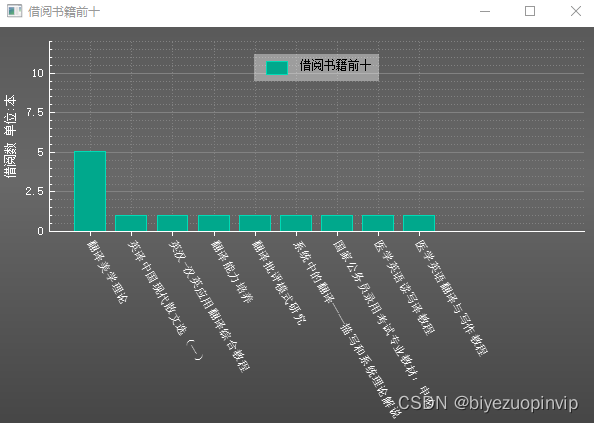Click the x-axis label 翻译美学理论
This screenshot has height=423, width=594.
pyautogui.click(x=108, y=272)
